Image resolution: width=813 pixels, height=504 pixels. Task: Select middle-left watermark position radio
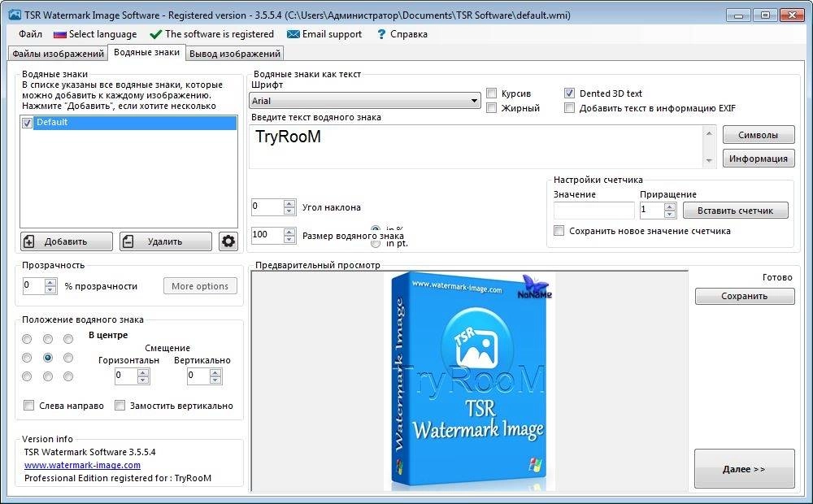27,358
